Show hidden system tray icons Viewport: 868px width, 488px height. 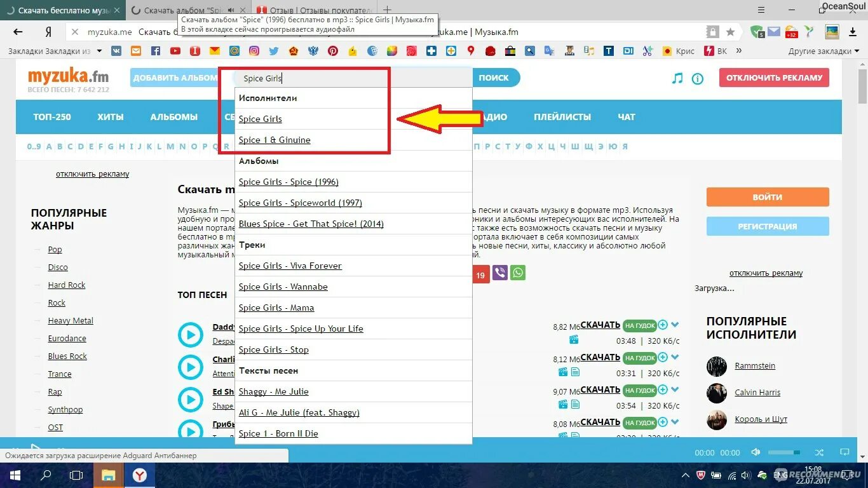(x=684, y=475)
